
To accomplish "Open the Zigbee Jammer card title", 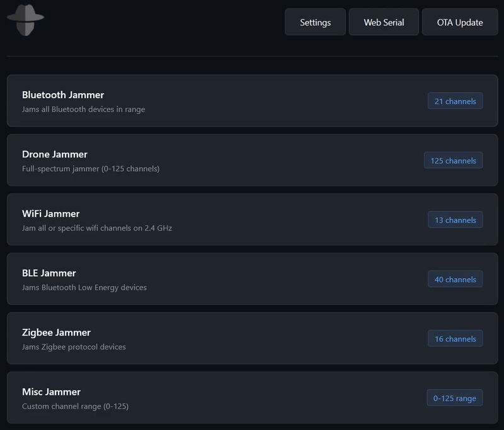I will (57, 332).
